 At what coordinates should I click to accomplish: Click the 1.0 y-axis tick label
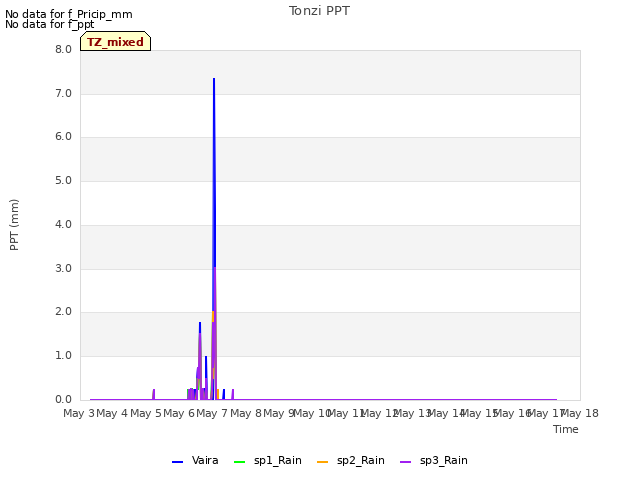click(63, 356)
